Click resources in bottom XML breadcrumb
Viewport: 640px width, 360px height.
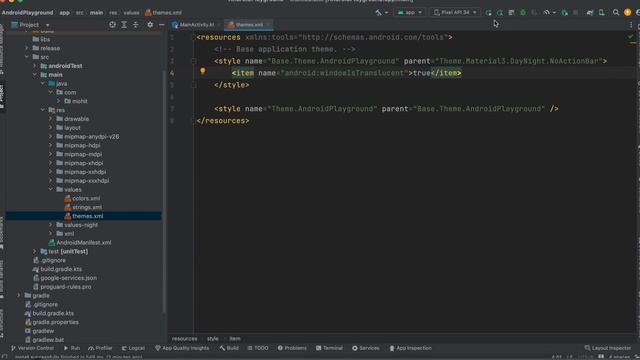pos(184,339)
